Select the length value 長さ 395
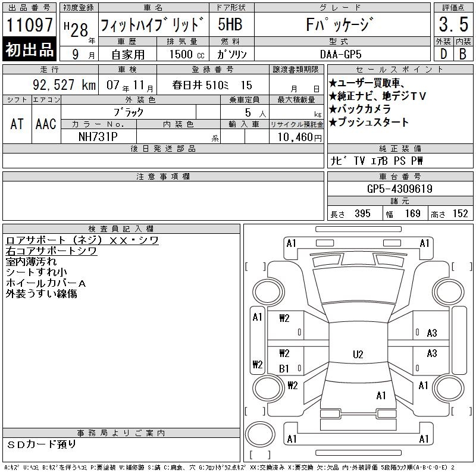The image size is (476, 476). [x=350, y=214]
